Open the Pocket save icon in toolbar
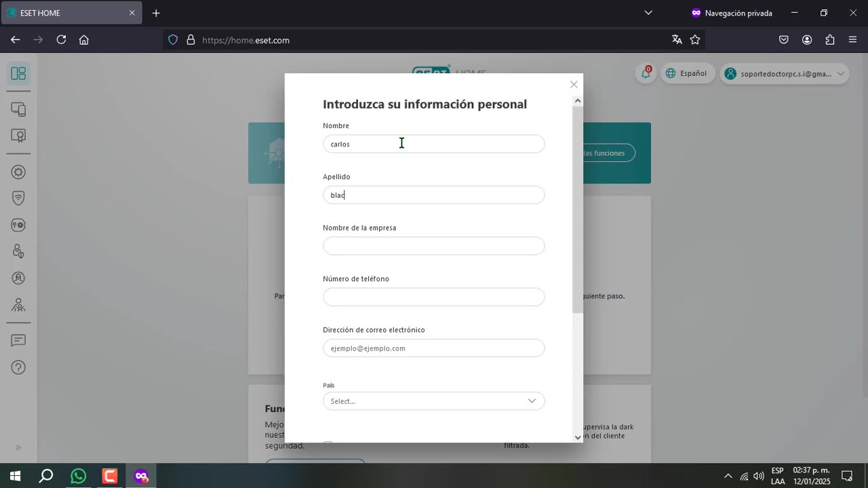The height and width of the screenshot is (488, 868). (784, 40)
